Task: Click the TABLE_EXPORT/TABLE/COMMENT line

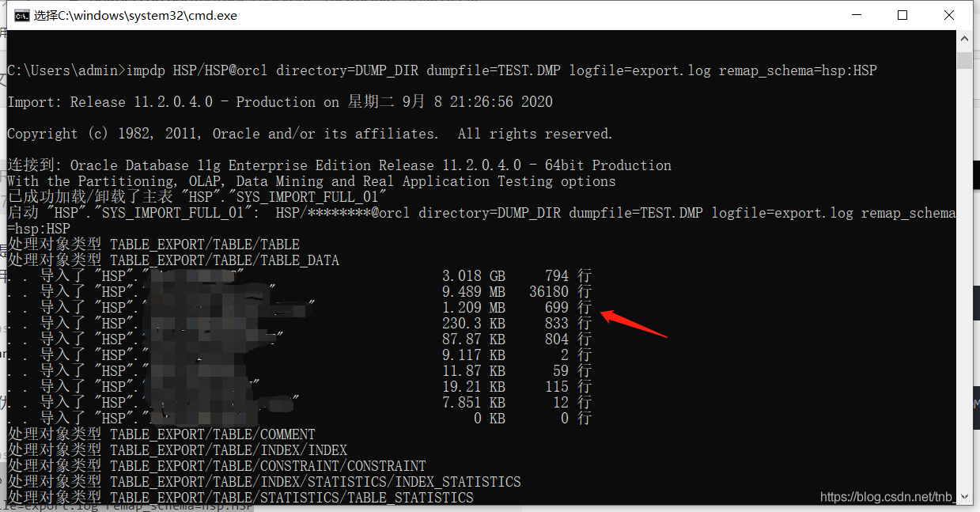Action: coord(161,434)
